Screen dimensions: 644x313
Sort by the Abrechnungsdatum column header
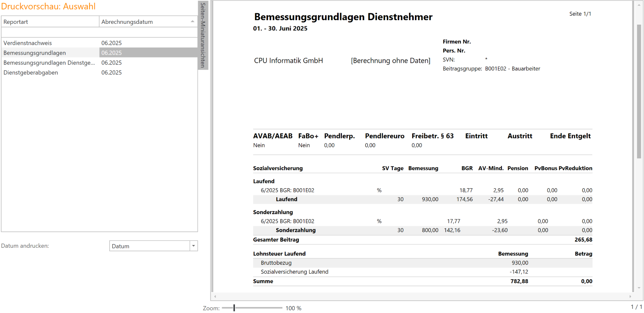point(148,22)
